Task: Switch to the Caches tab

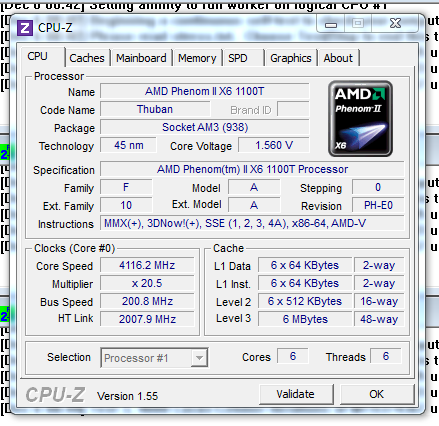Action: (x=87, y=58)
